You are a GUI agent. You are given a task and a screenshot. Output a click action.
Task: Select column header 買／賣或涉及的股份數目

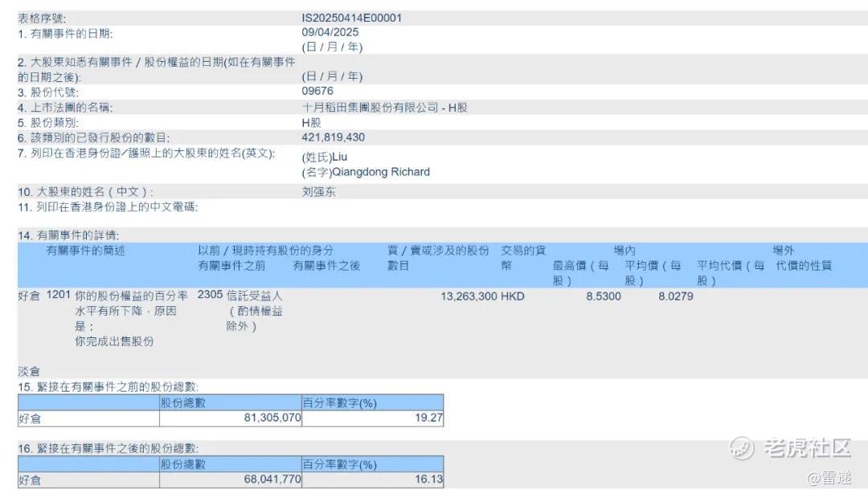click(438, 258)
